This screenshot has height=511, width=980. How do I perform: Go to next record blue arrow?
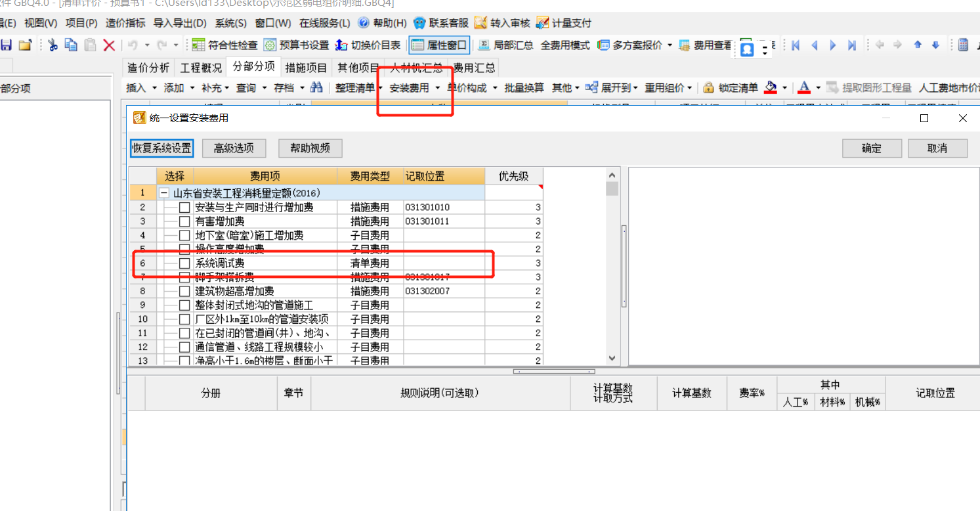click(833, 45)
